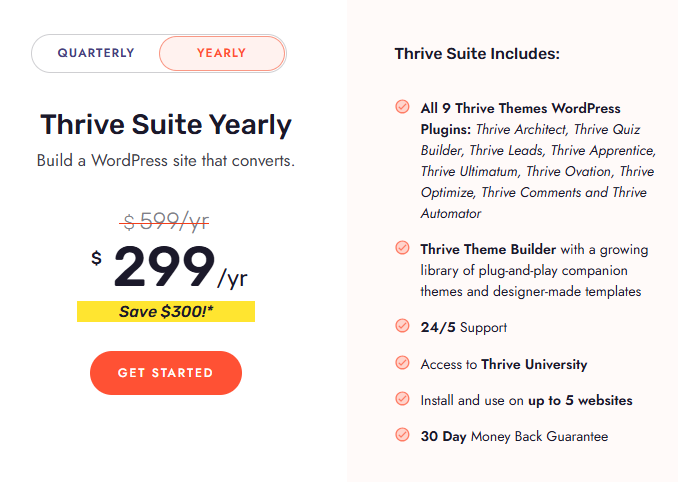Click Build a WordPress site that converts tagline
Viewport: 678px width, 482px height.
point(166,160)
